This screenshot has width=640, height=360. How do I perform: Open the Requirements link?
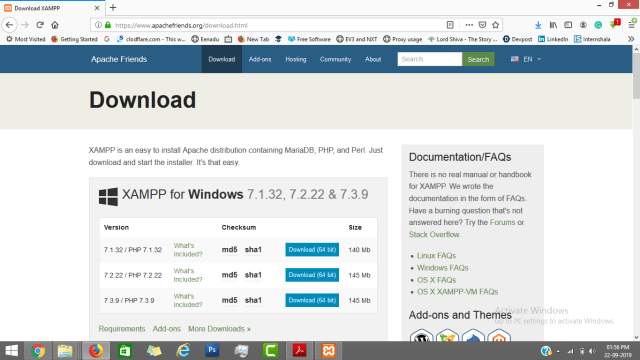pos(122,329)
